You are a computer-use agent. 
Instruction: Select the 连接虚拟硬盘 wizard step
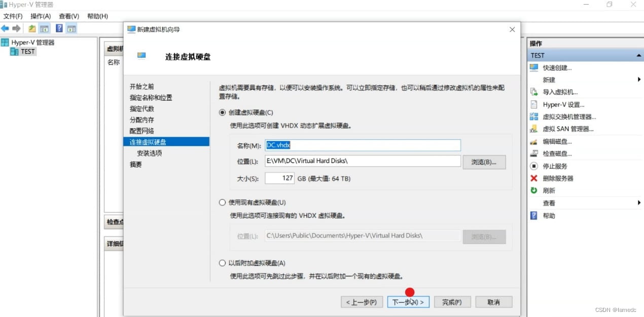point(167,142)
